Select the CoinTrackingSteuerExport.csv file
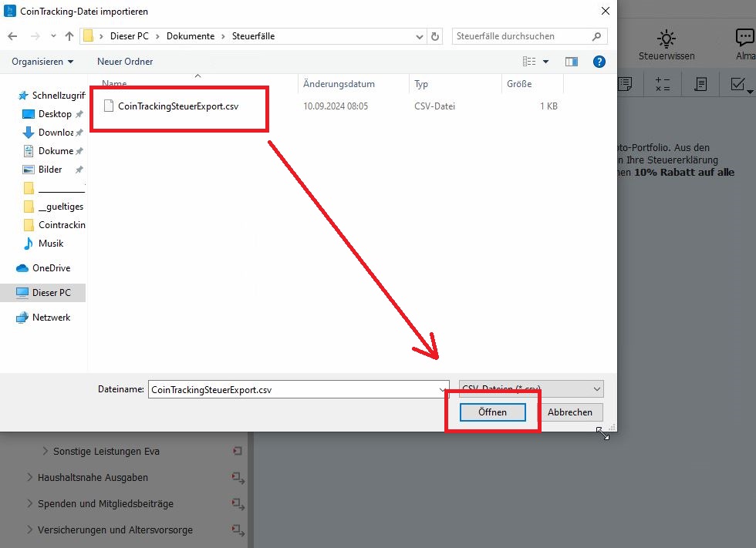This screenshot has height=548, width=756. pyautogui.click(x=177, y=106)
